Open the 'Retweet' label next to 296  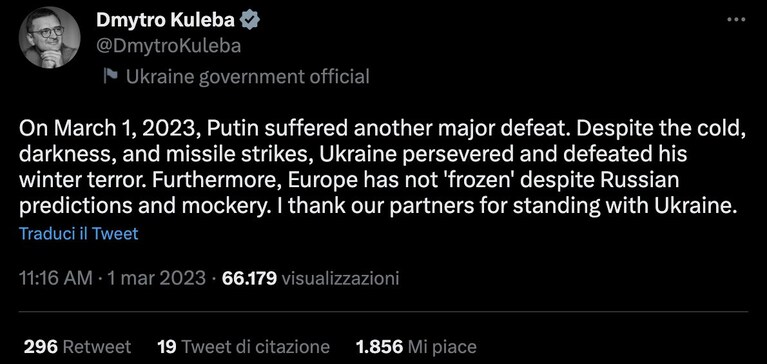[x=97, y=347]
